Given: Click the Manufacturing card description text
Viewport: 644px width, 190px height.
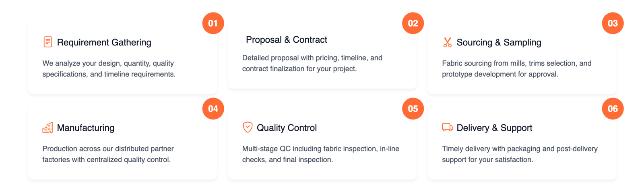Looking at the screenshot, I should pos(108,154).
